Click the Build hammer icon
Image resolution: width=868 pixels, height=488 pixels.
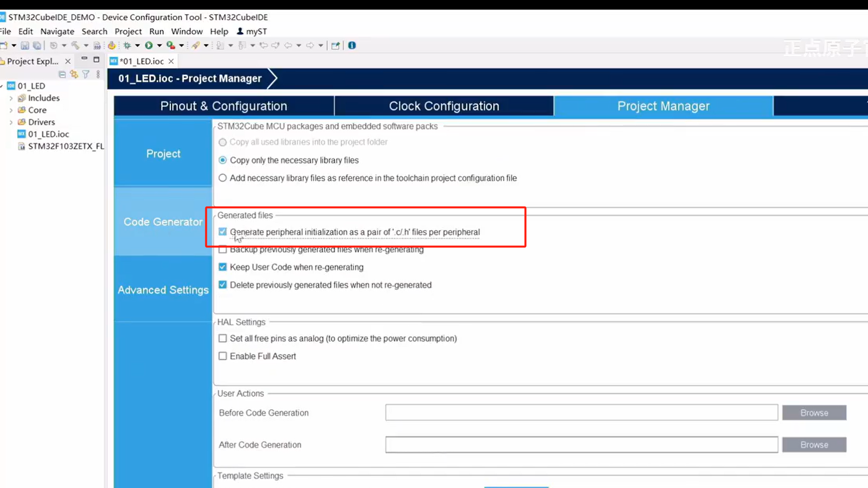point(75,46)
